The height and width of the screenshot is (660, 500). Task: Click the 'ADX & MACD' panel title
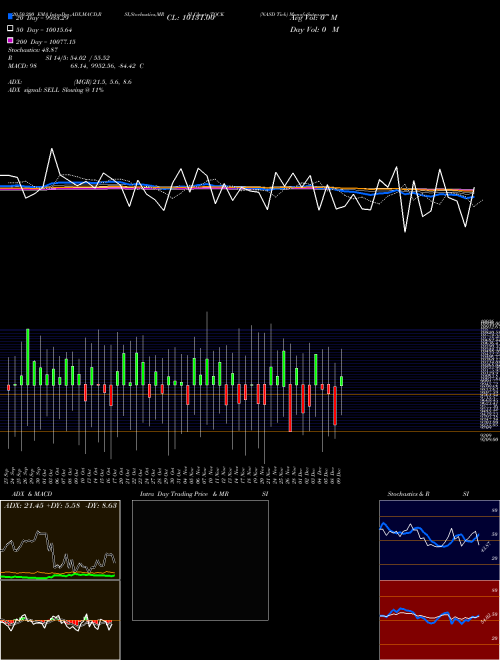pos(32,494)
